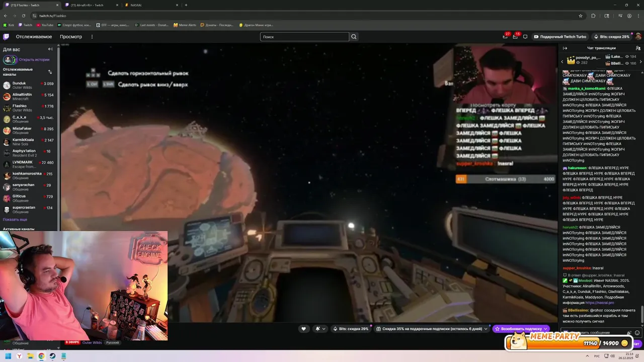Open Meme Alerts bookmark

[185, 25]
